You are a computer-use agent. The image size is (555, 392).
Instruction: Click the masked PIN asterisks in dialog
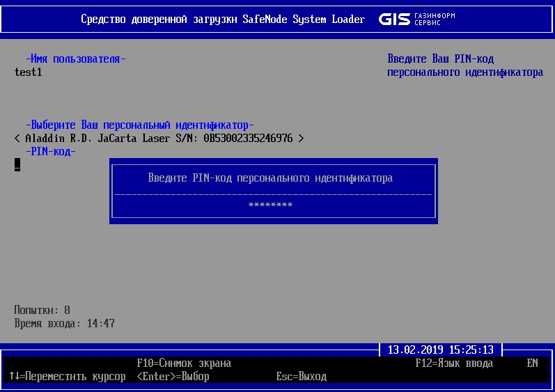pyautogui.click(x=270, y=205)
